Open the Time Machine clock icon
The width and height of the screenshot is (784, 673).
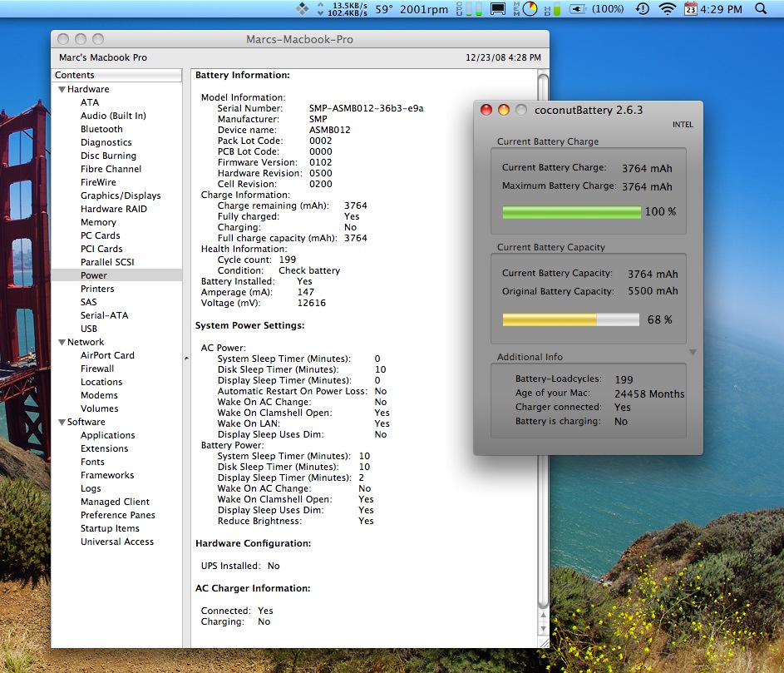pos(643,9)
